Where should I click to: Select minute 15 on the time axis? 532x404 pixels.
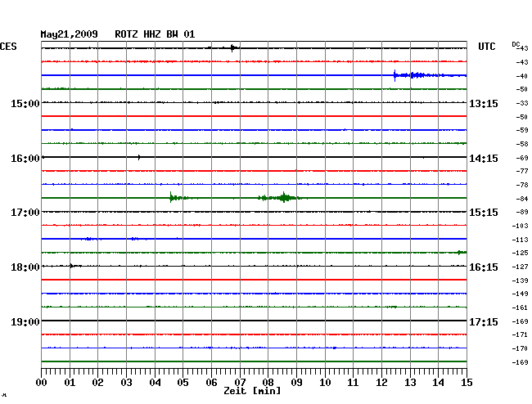coord(467,382)
